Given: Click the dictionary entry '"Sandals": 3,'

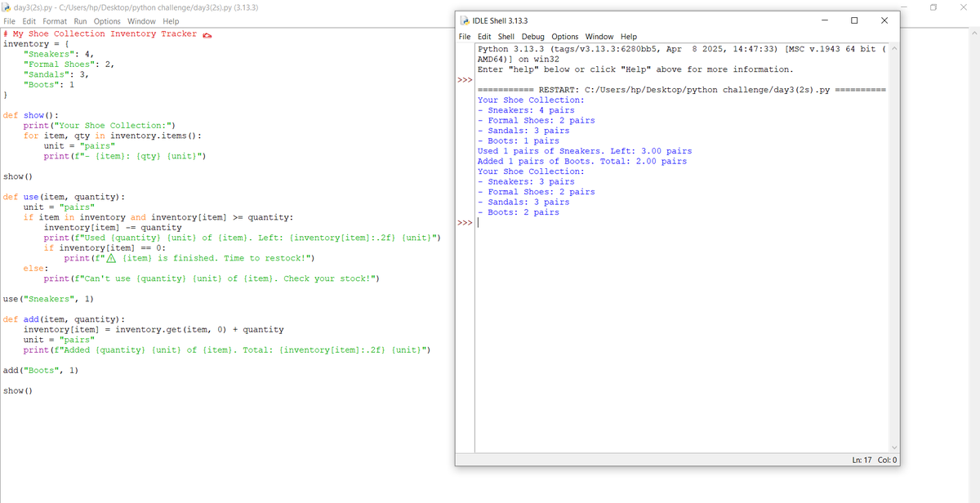Looking at the screenshot, I should (56, 74).
